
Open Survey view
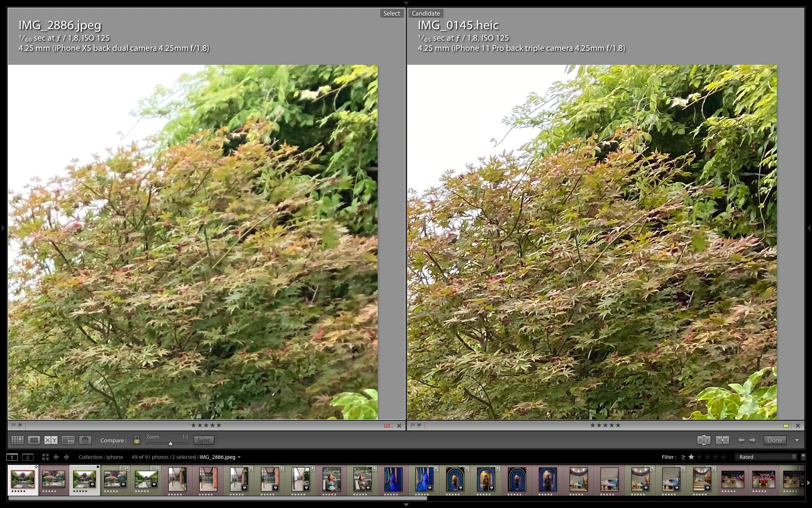68,440
